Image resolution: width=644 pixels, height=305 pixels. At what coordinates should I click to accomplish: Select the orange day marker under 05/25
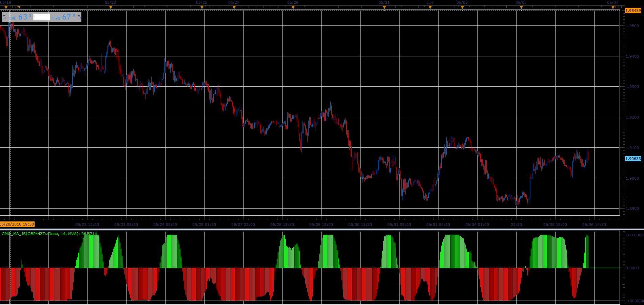tap(202, 7)
